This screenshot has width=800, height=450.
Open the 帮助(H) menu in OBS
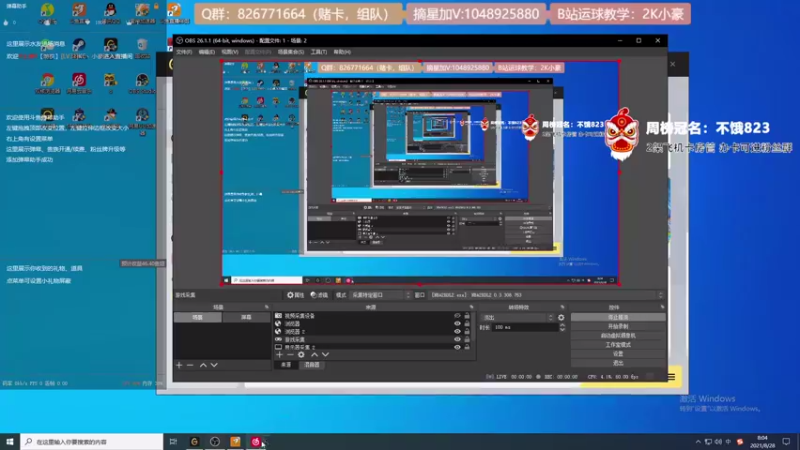[342, 52]
